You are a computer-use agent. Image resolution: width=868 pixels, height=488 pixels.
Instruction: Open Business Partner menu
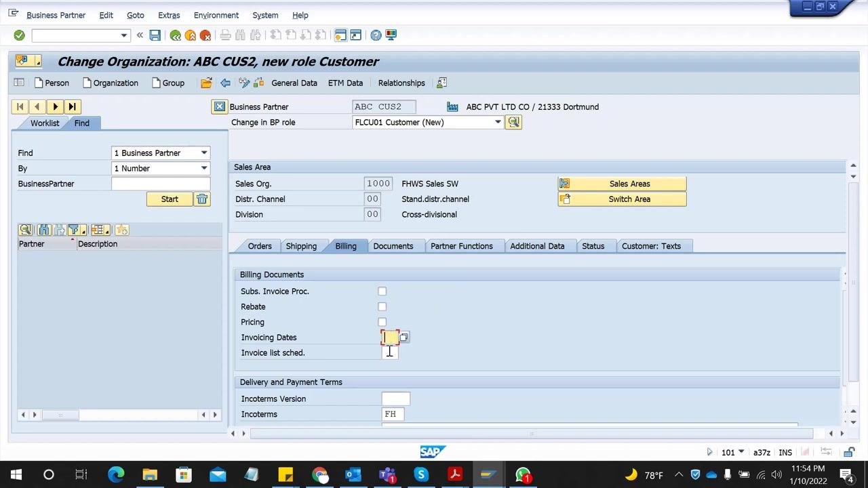[x=56, y=15]
